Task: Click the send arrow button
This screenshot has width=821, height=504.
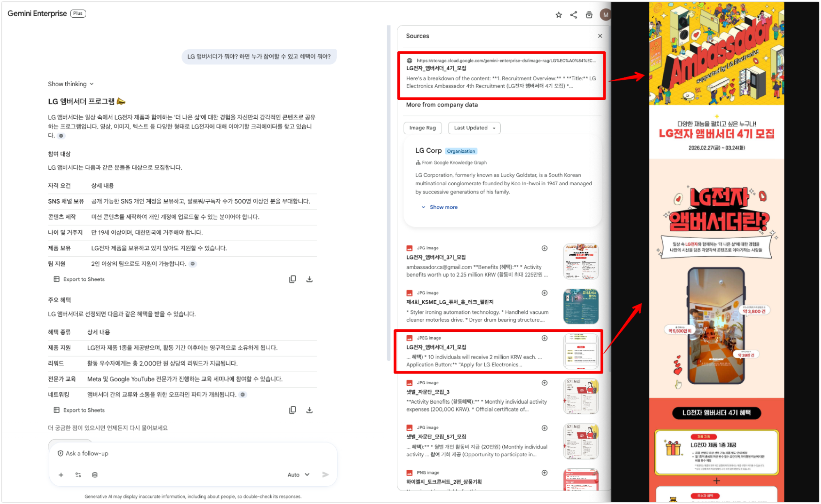Action: pos(326,475)
